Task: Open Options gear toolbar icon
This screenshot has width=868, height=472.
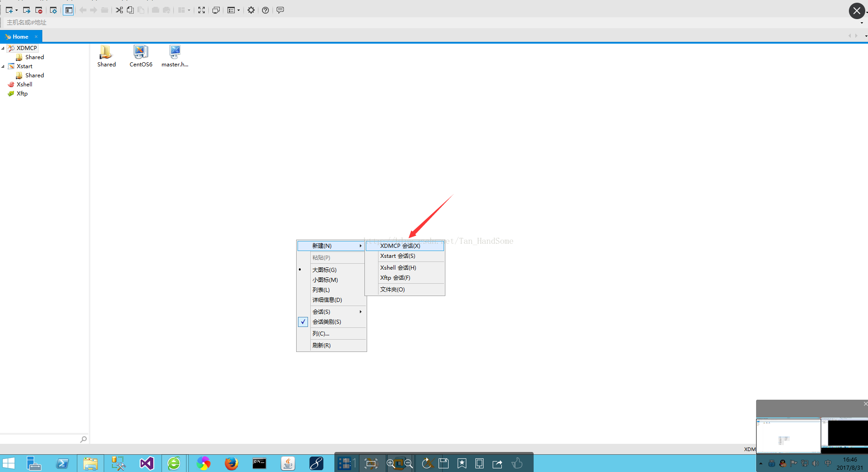Action: coord(251,10)
